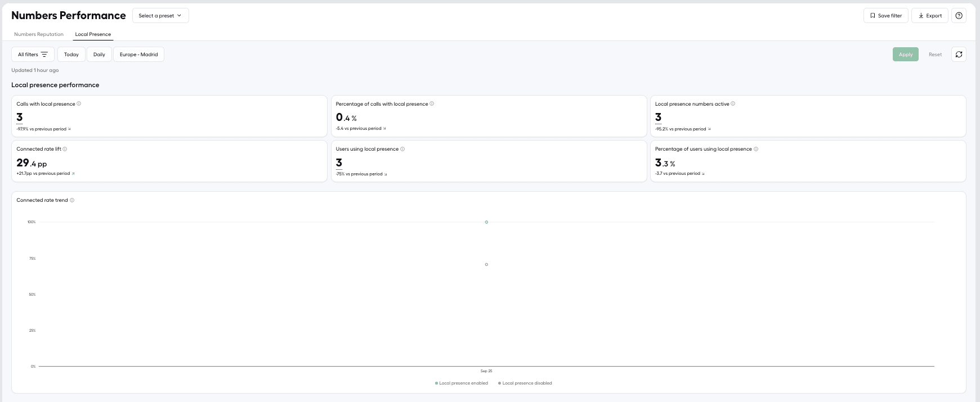Click the -95.2% vs previous period text
Image resolution: width=980 pixels, height=402 pixels.
coord(681,129)
